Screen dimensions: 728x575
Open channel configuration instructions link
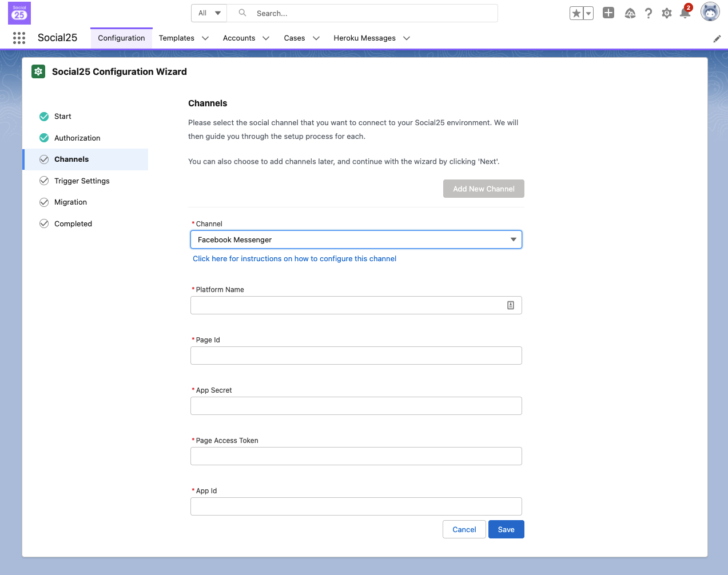294,259
